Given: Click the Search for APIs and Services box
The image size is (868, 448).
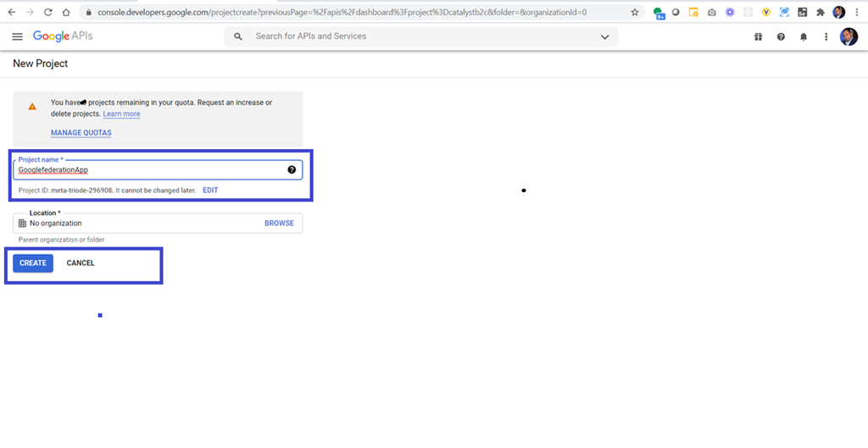Looking at the screenshot, I should (420, 36).
